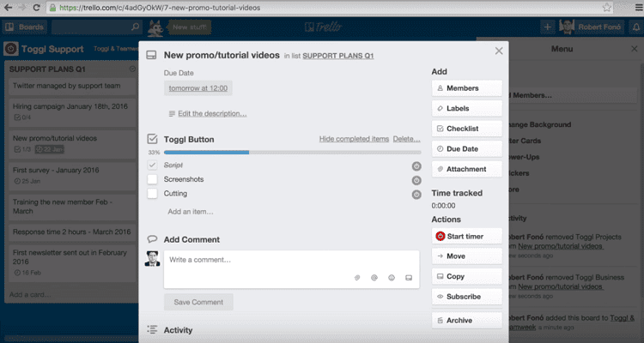The image size is (644, 343).
Task: Edit the due date tomorrow at 12:00
Action: (198, 88)
